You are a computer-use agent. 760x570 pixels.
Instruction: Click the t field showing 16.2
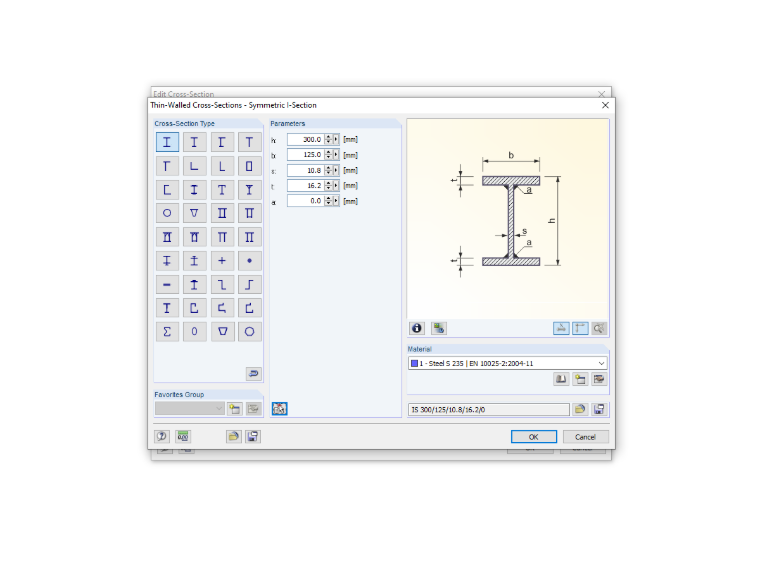click(x=306, y=186)
